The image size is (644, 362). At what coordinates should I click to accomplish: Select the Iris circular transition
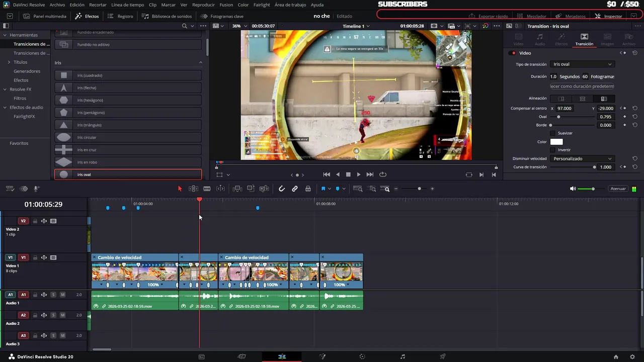pos(128,137)
